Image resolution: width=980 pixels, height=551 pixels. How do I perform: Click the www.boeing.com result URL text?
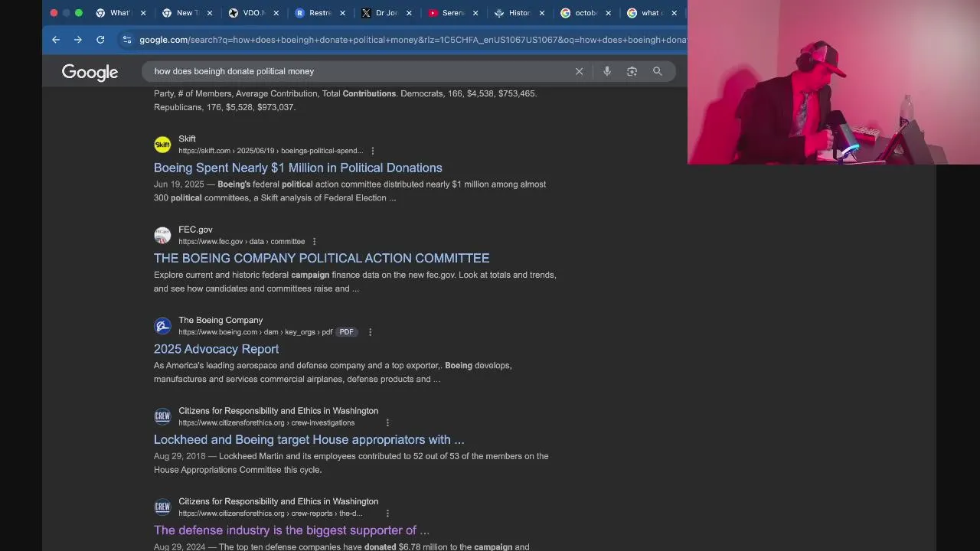coord(255,332)
